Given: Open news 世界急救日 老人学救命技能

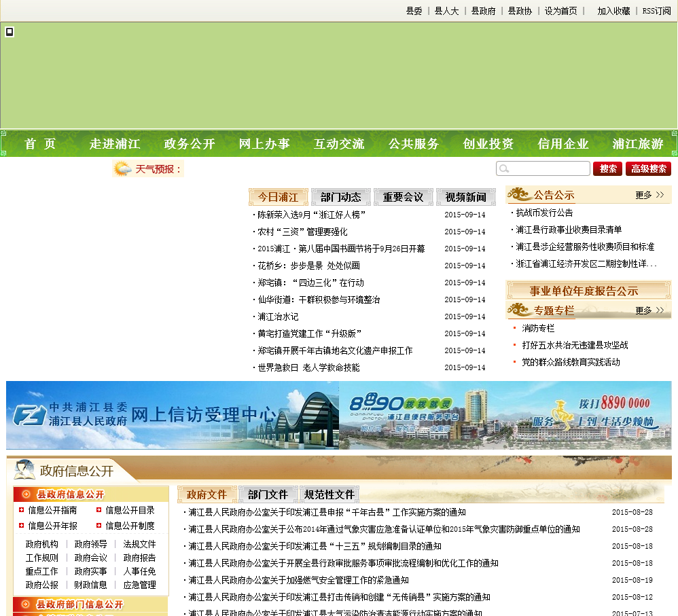Looking at the screenshot, I should (308, 368).
